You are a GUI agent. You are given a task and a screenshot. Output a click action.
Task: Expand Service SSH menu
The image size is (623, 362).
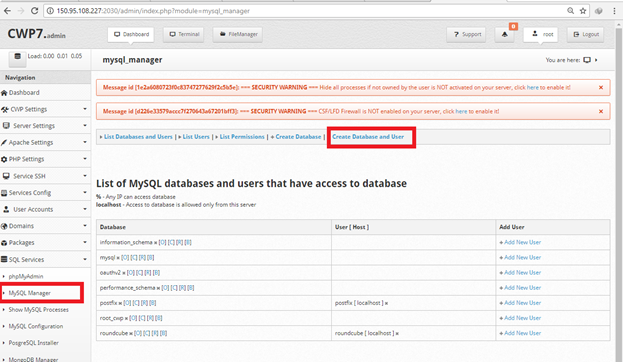[45, 176]
